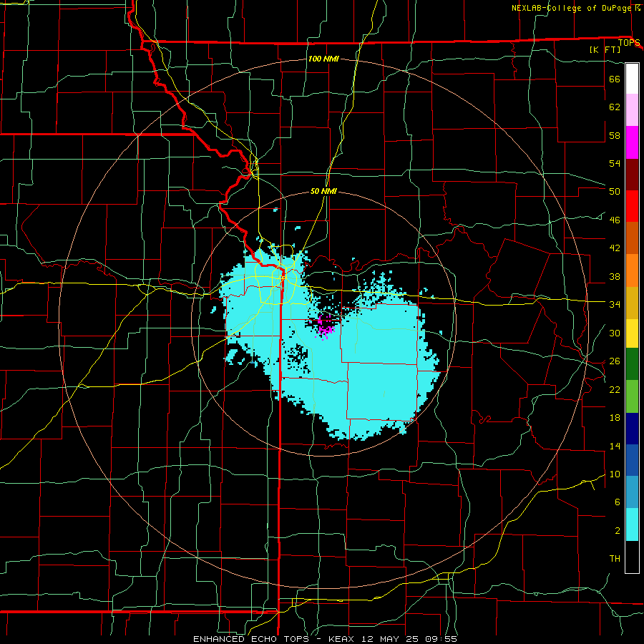Click the legend value 58
Viewport: 644px width, 644px height.
point(615,135)
